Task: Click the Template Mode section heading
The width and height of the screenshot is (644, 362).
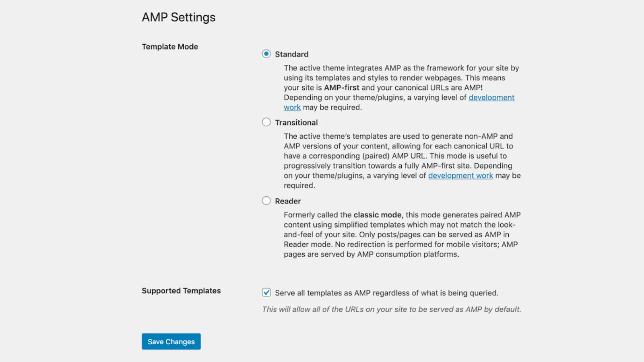Action: click(169, 46)
